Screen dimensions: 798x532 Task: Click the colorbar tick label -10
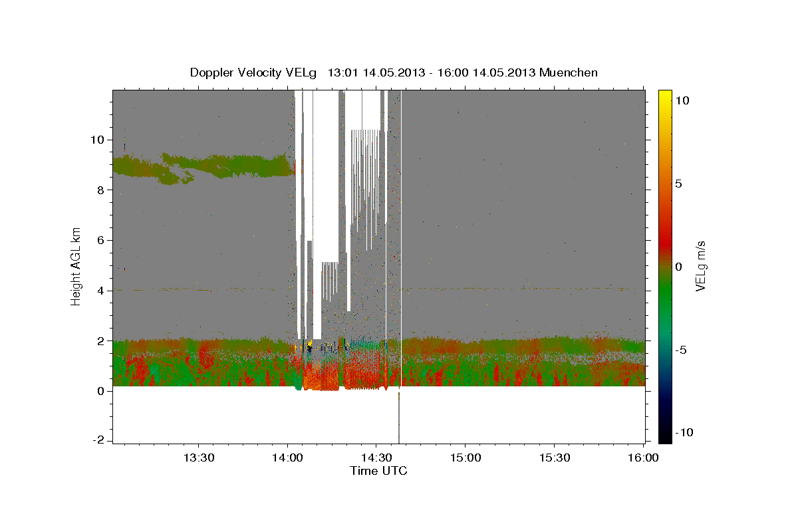click(x=683, y=433)
